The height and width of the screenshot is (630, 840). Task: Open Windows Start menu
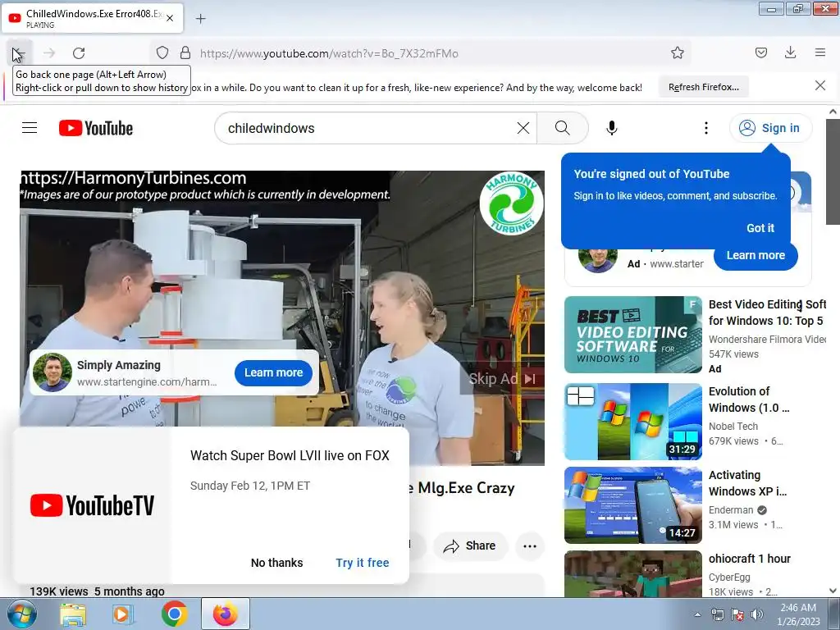click(22, 614)
